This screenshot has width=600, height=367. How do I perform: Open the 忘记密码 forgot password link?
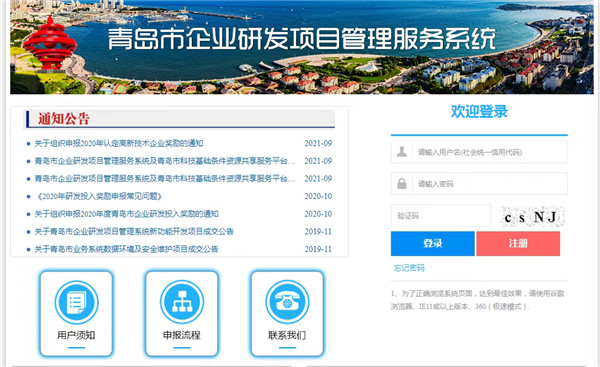[409, 268]
